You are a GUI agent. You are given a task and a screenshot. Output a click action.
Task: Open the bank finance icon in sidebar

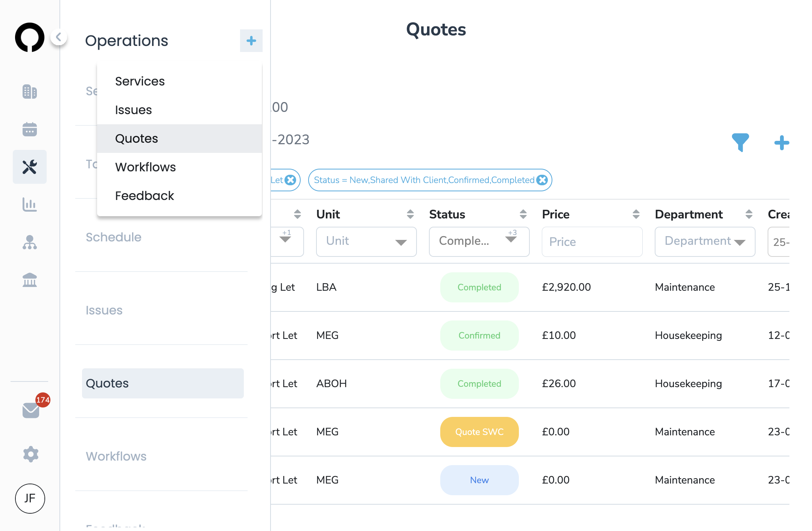point(30,280)
